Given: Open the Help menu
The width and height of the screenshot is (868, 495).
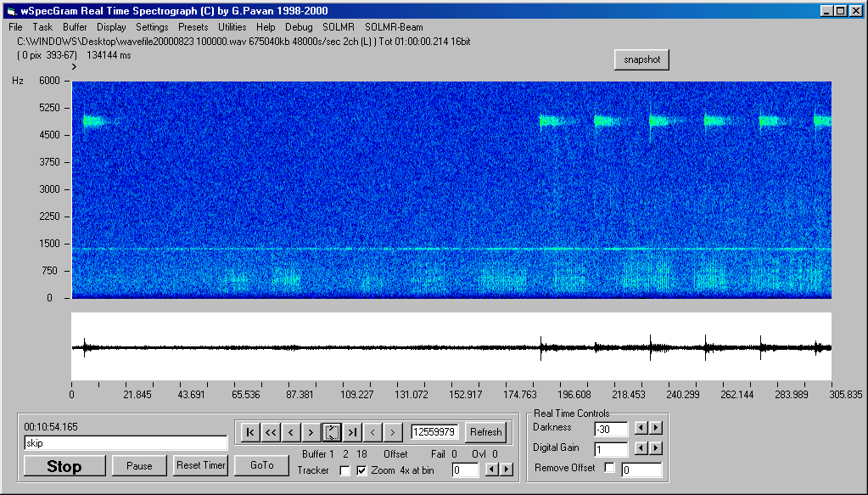Looking at the screenshot, I should point(266,27).
